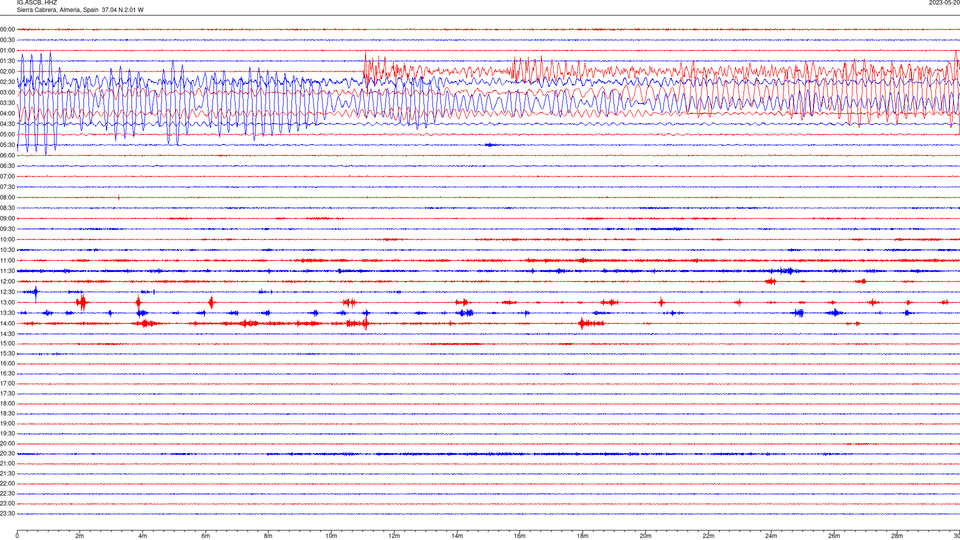Click the 10:30 time label

pyautogui.click(x=7, y=250)
